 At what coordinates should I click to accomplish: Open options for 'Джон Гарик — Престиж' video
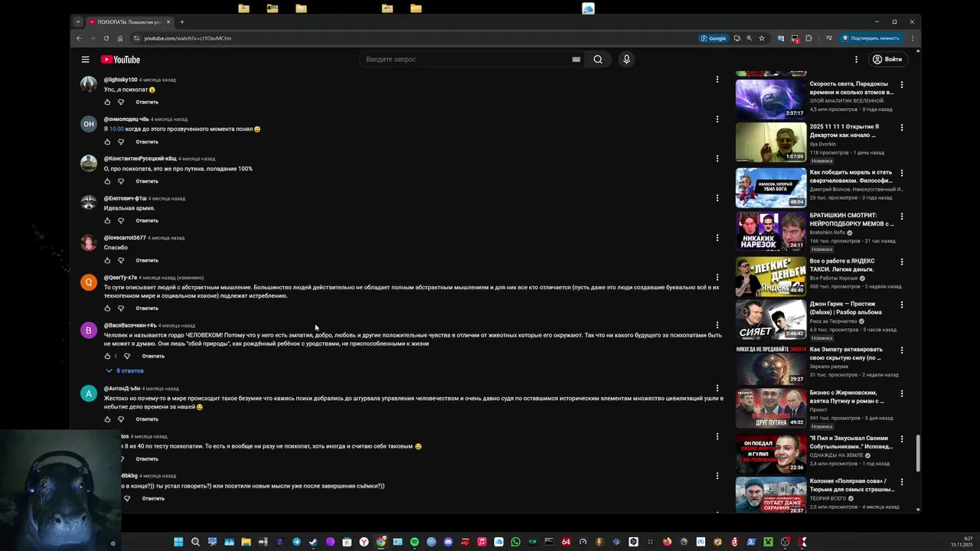point(902,305)
